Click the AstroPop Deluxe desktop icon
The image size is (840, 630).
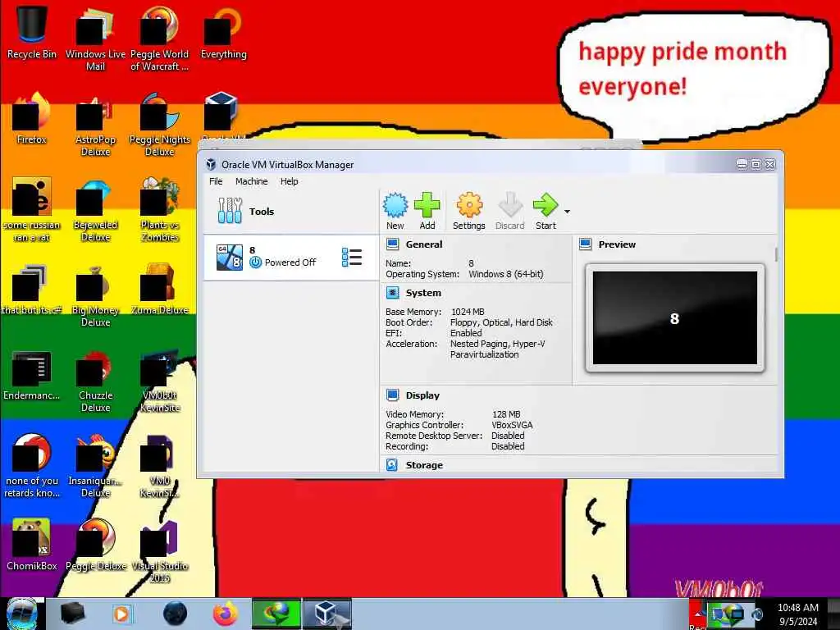pyautogui.click(x=95, y=125)
